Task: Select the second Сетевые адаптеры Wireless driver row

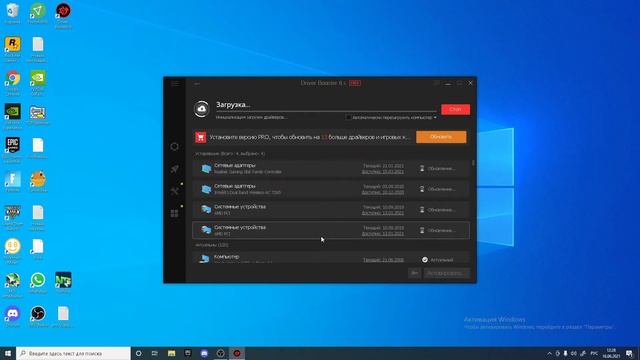Action: 331,189
